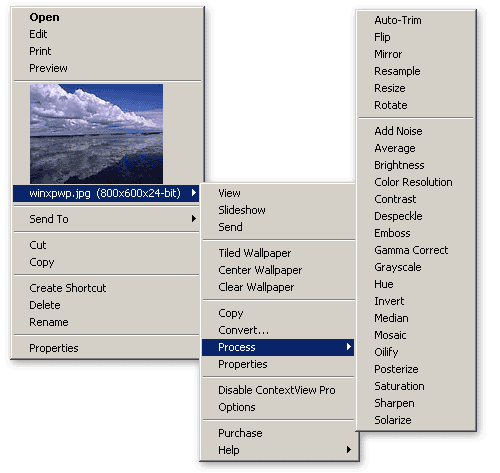
Task: Expand the Send To submenu arrow
Action: pyautogui.click(x=194, y=219)
